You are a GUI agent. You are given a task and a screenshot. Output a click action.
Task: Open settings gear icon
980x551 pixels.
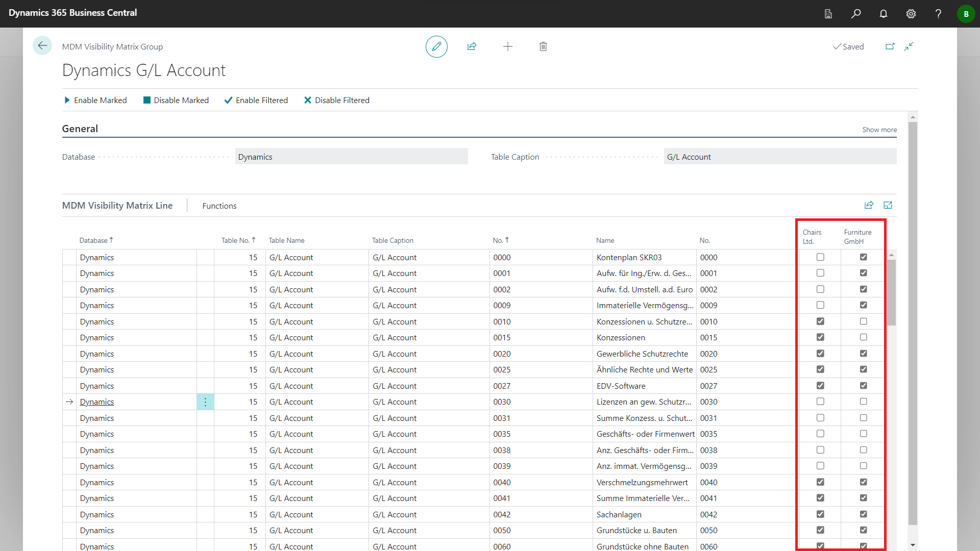pyautogui.click(x=911, y=14)
